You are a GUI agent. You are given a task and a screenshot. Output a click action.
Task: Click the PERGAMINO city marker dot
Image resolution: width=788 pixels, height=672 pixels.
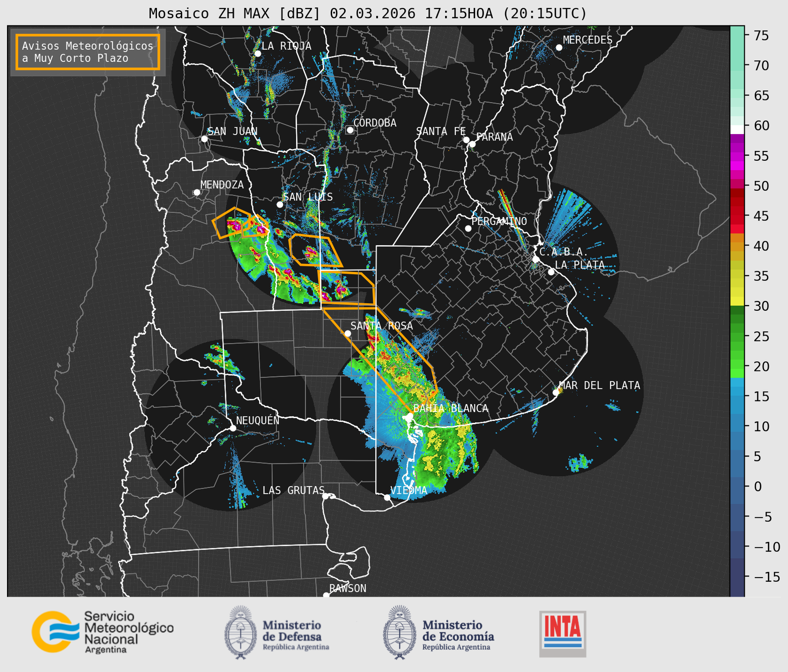(468, 229)
